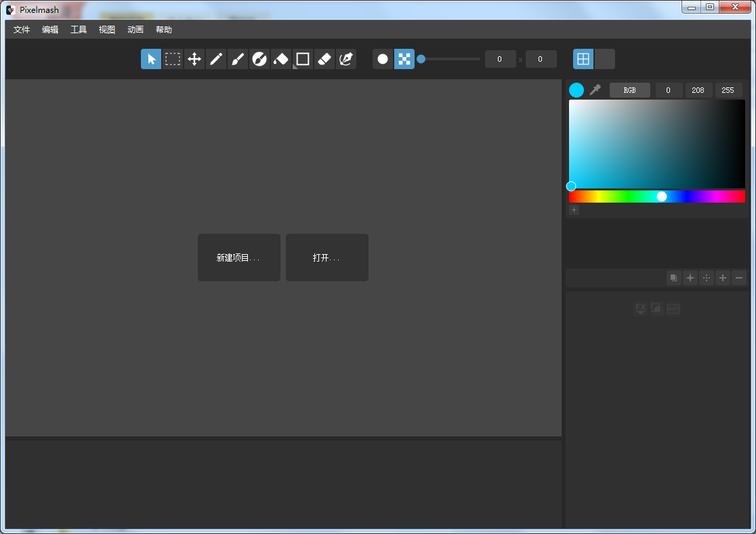Viewport: 756px width, 534px height.
Task: Pick a color with the Eyedropper
Action: [x=595, y=89]
